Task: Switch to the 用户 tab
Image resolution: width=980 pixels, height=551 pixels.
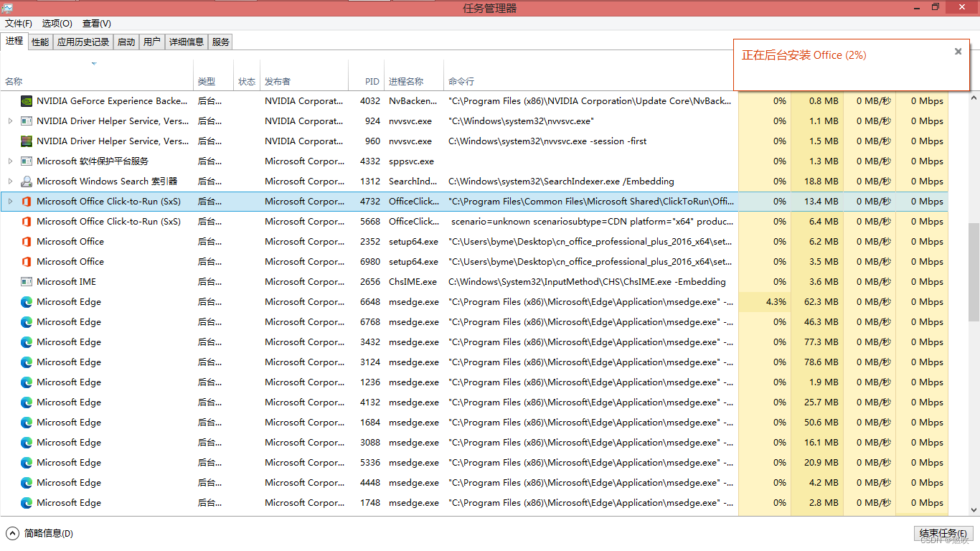Action: pos(152,42)
